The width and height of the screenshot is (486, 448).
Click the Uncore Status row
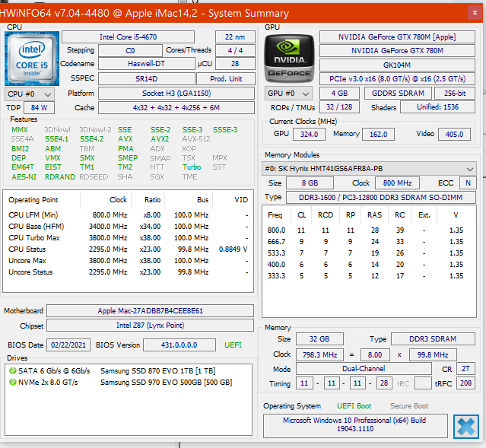(x=128, y=272)
